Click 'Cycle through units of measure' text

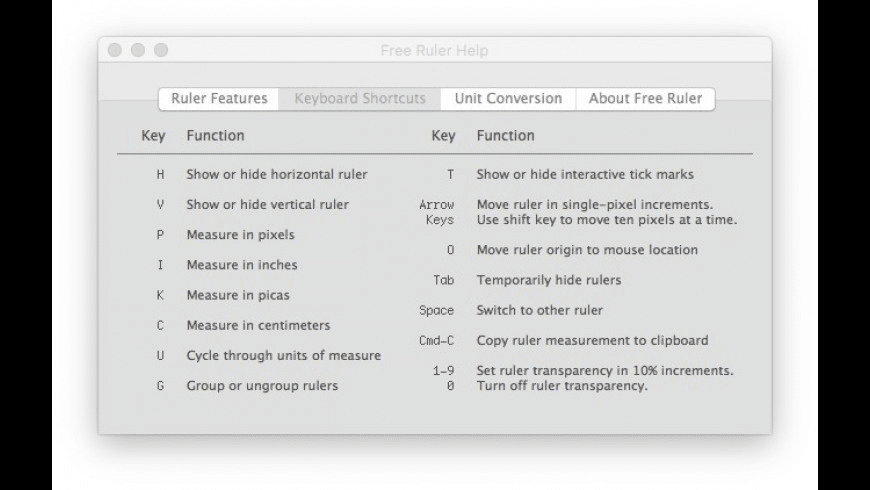[284, 355]
